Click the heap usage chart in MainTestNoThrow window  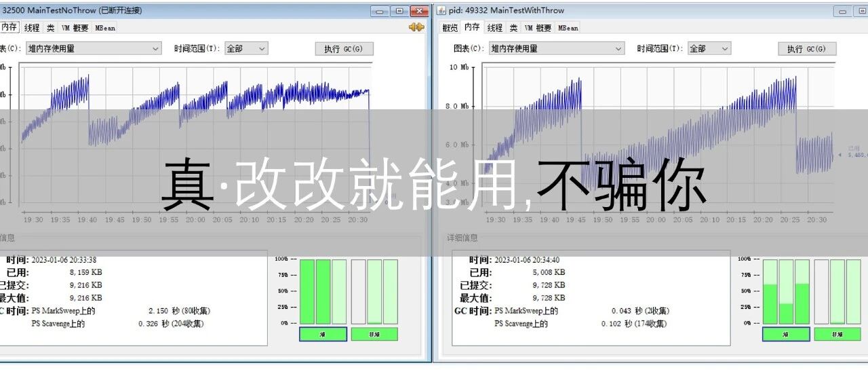pos(195,134)
